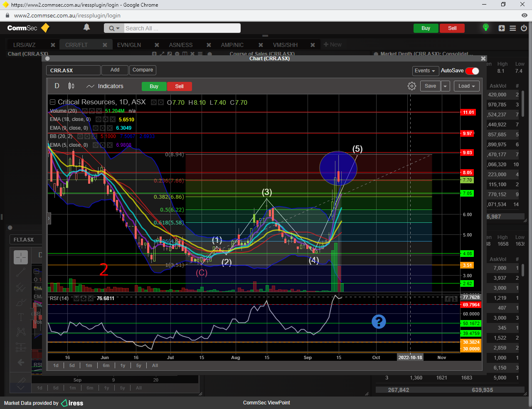The image size is (532, 409).
Task: Open the chart settings gear icon
Action: click(411, 86)
